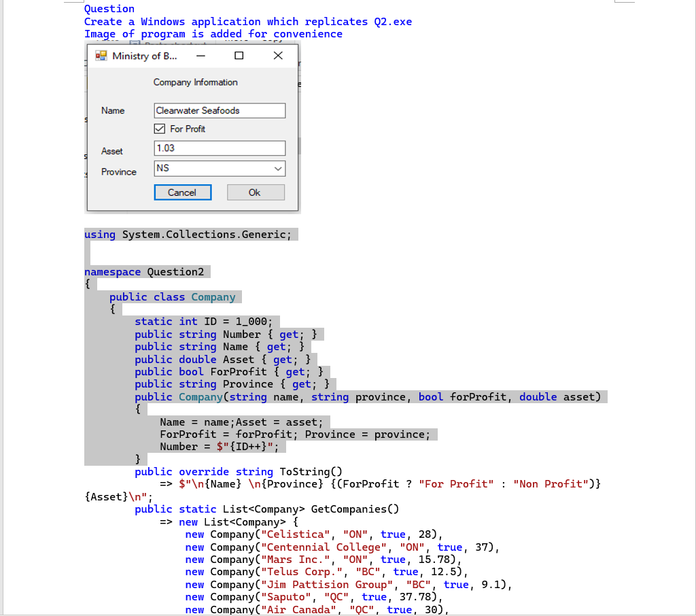This screenshot has width=696, height=616.
Task: Click the 'Number = $"{ID++}";' line
Action: (x=220, y=447)
